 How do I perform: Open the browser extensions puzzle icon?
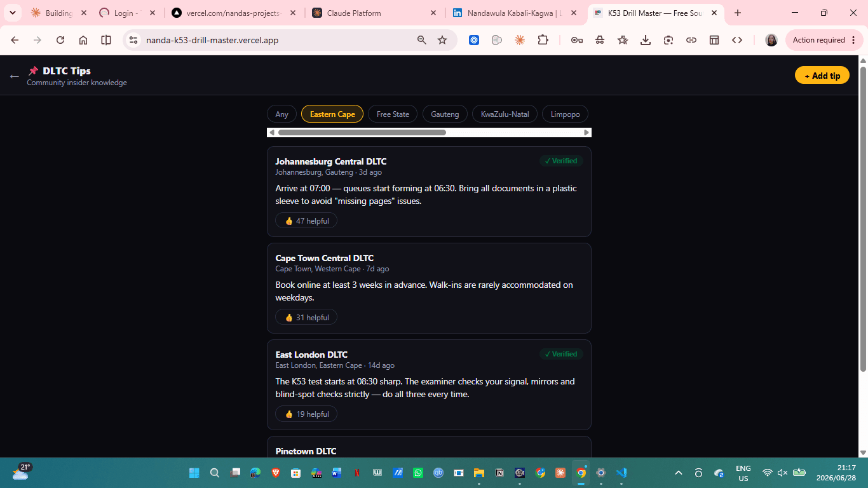[543, 40]
